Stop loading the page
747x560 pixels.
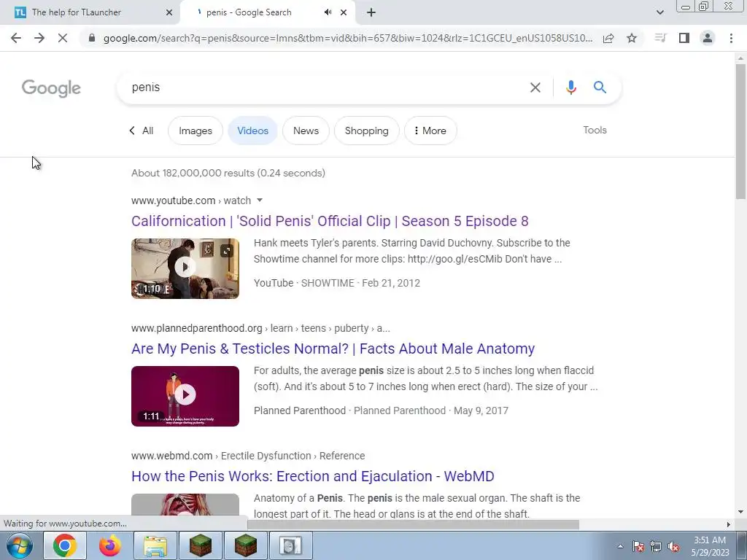pyautogui.click(x=63, y=38)
